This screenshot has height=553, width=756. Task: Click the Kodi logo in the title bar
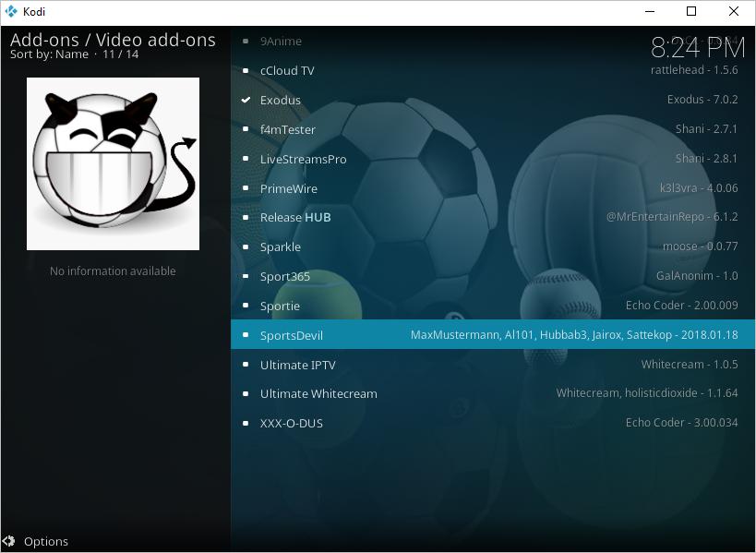coord(9,12)
